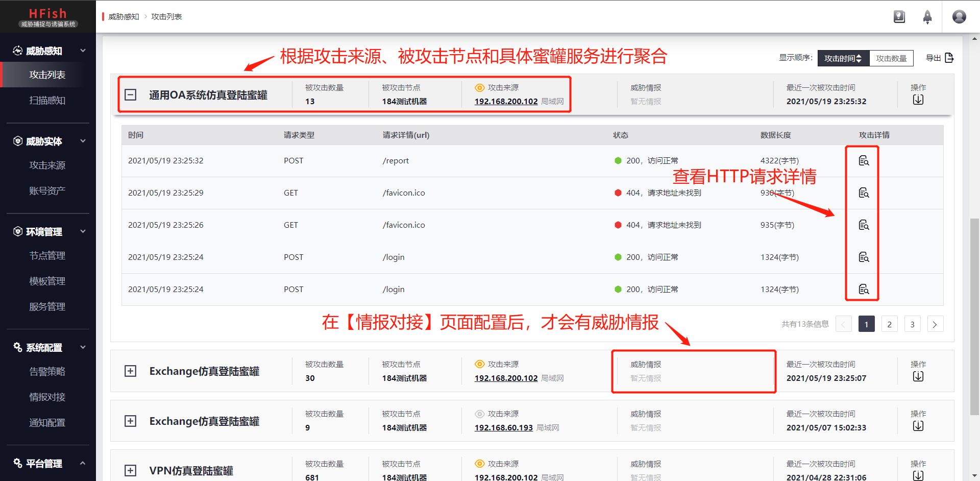Open 节点管理 in sidebar

47,256
